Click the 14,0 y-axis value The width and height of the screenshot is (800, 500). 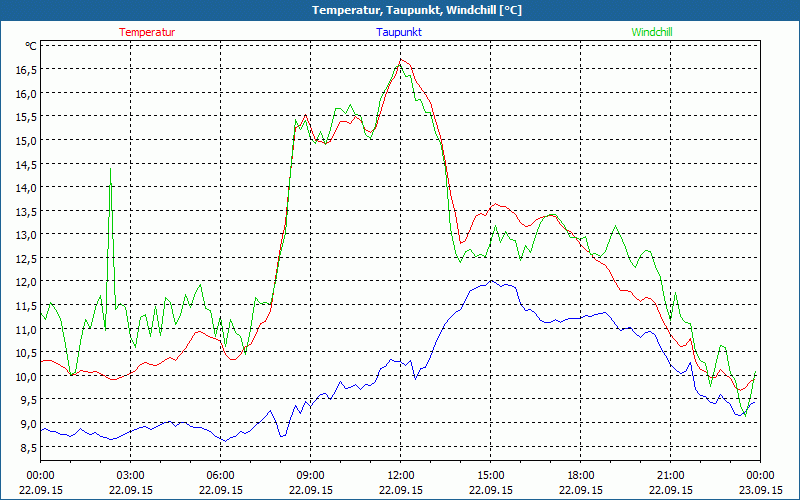(26, 188)
